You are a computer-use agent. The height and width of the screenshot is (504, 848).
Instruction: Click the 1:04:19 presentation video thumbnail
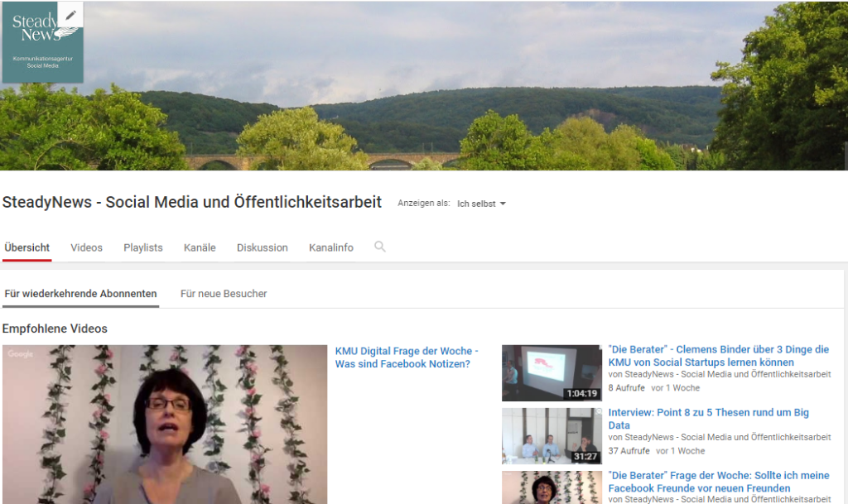click(552, 373)
